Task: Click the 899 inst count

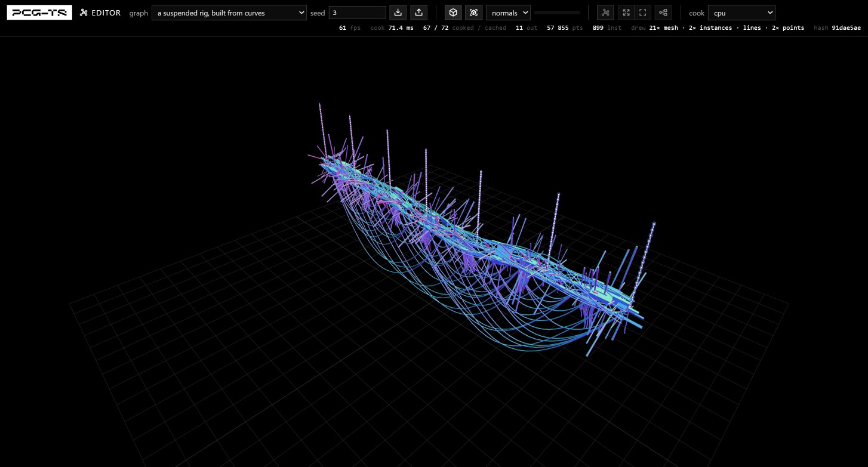Action: (x=607, y=28)
